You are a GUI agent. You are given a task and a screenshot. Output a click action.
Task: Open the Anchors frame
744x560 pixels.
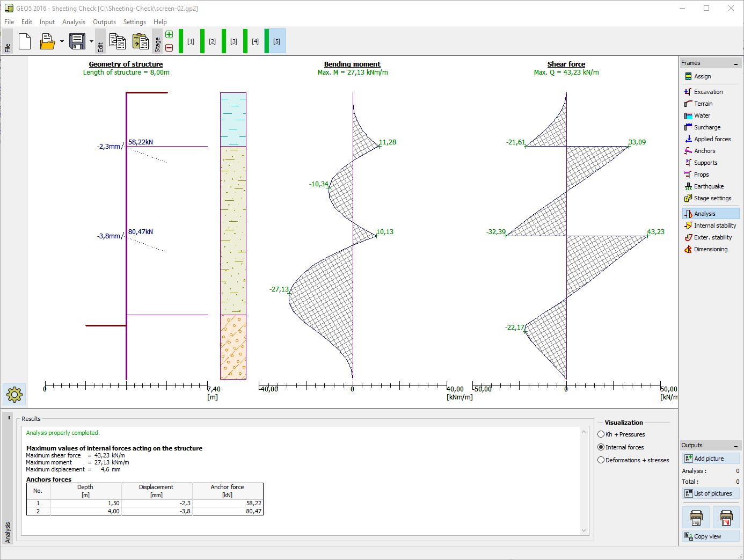pyautogui.click(x=704, y=151)
